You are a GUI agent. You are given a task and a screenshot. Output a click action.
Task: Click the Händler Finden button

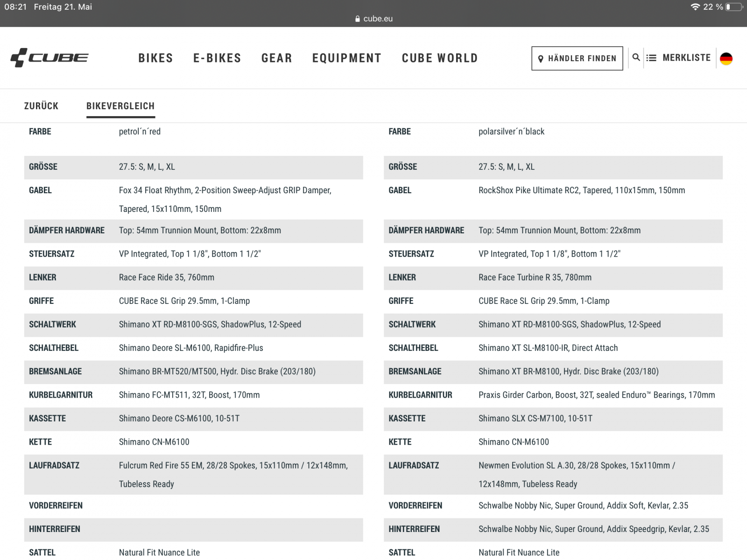tap(577, 58)
